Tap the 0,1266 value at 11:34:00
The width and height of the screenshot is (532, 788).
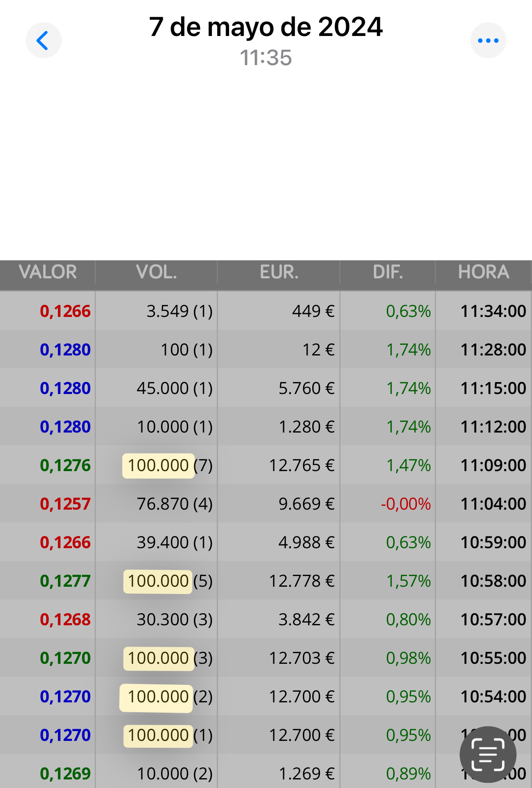(65, 311)
